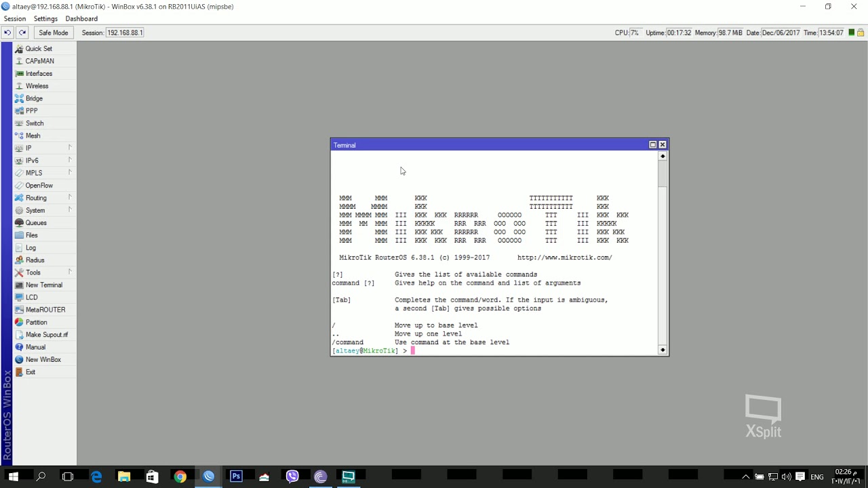Launch a New Terminal from sidebar

pos(45,285)
